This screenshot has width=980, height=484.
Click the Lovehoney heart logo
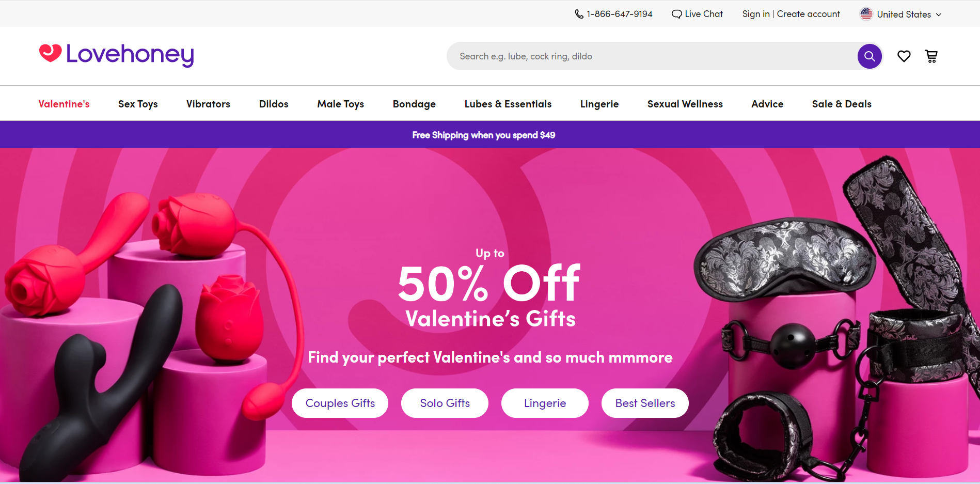[50, 53]
